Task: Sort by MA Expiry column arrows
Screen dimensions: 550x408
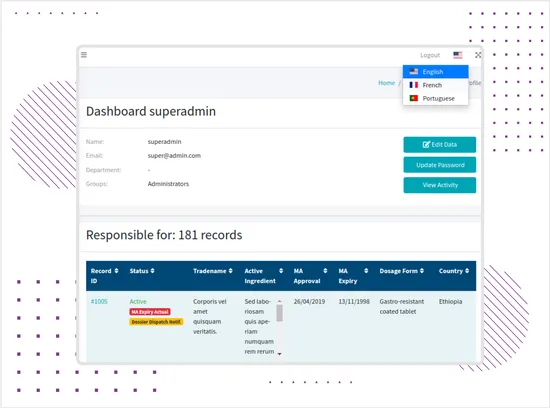Action: point(366,271)
